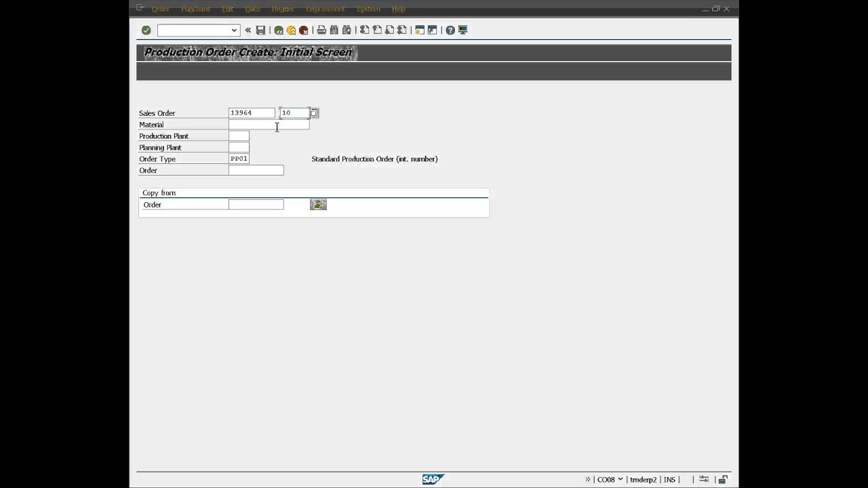The image size is (868, 488).
Task: Expand status bar with double-arrow icon
Action: [x=588, y=479]
